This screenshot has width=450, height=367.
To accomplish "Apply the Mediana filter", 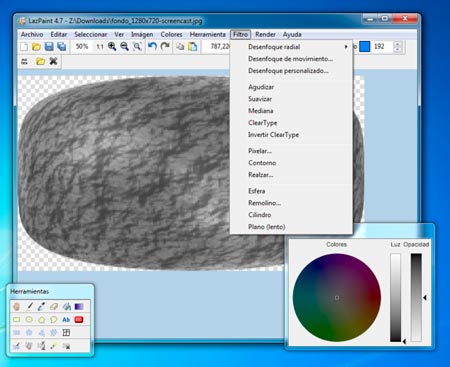I will pyautogui.click(x=291, y=111).
